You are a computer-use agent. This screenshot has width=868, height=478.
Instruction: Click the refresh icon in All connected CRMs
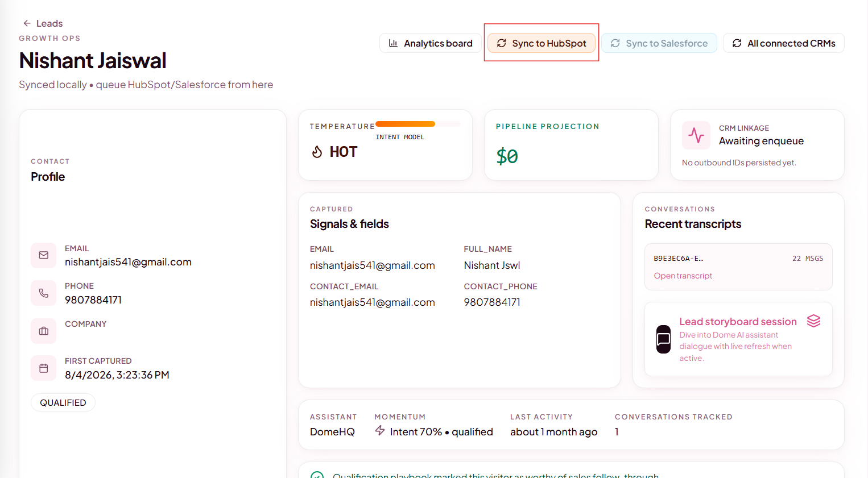(x=737, y=43)
